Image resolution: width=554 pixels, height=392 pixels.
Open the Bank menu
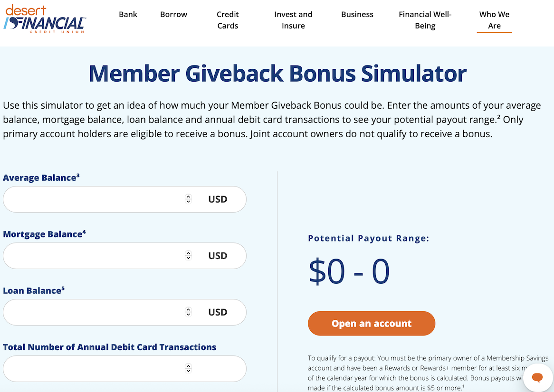click(128, 14)
